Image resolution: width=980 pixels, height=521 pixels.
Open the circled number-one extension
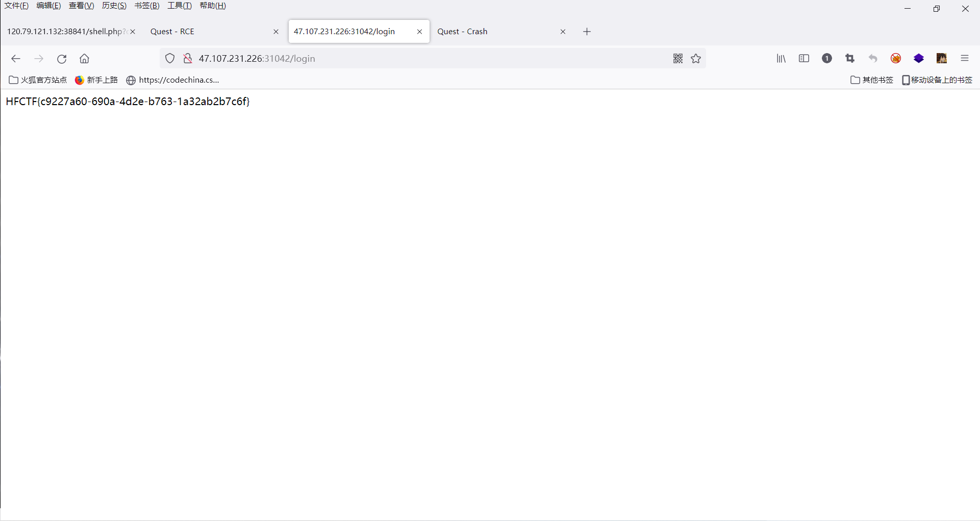coord(827,59)
